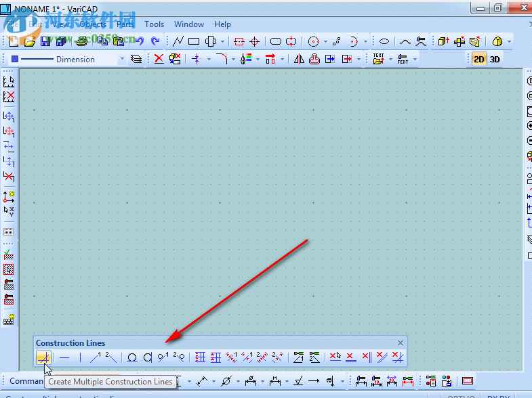Open the Window menu
The width and height of the screenshot is (532, 398).
(189, 24)
